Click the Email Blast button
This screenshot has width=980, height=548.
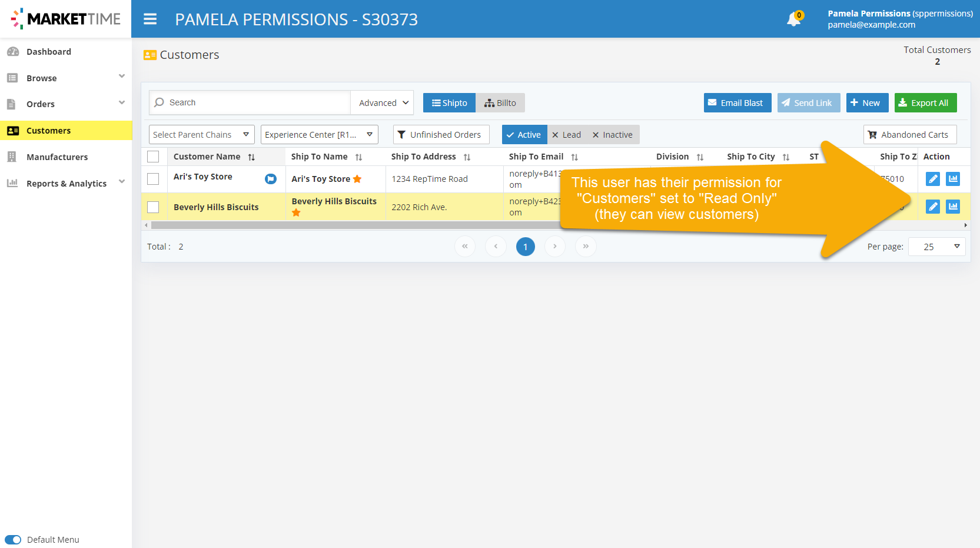737,103
